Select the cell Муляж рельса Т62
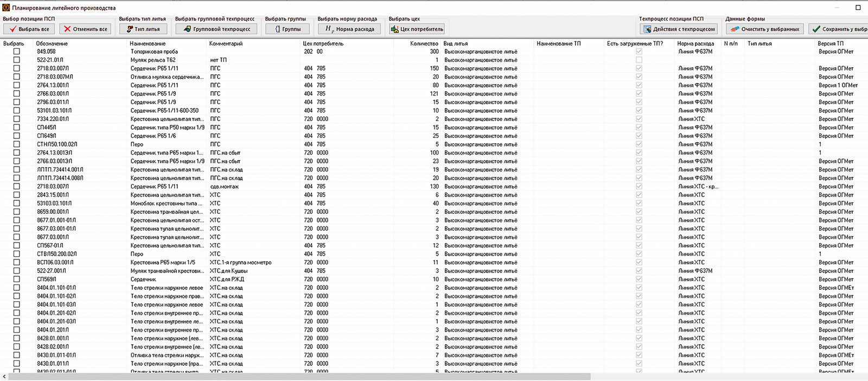Image resolution: width=868 pixels, height=381 pixels. click(x=153, y=60)
